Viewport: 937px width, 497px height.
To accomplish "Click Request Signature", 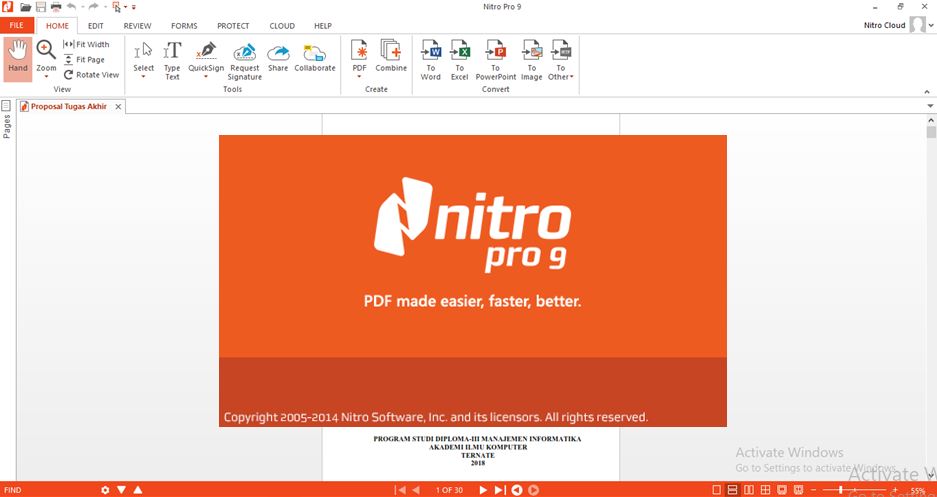I will [x=244, y=60].
